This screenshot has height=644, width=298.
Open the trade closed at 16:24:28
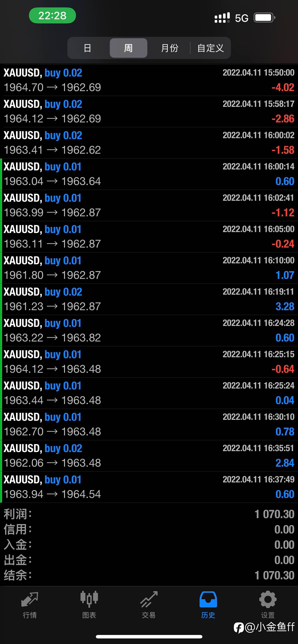coord(149,331)
